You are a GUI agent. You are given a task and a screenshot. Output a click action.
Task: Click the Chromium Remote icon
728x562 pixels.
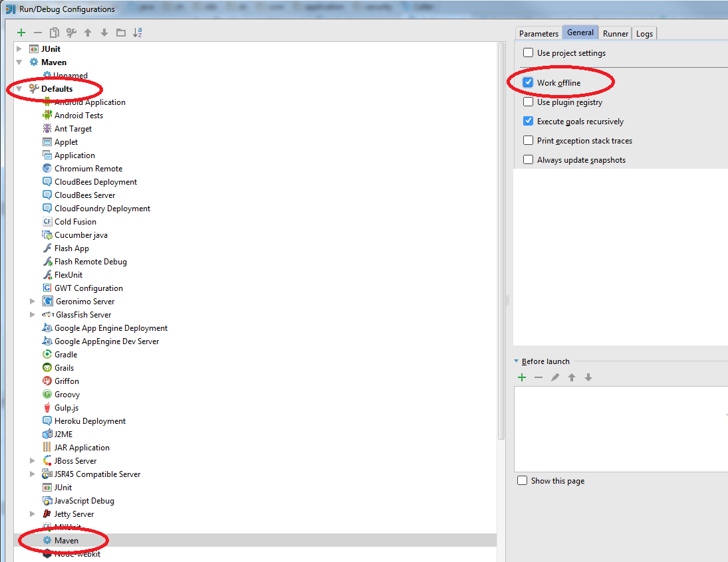(x=47, y=169)
